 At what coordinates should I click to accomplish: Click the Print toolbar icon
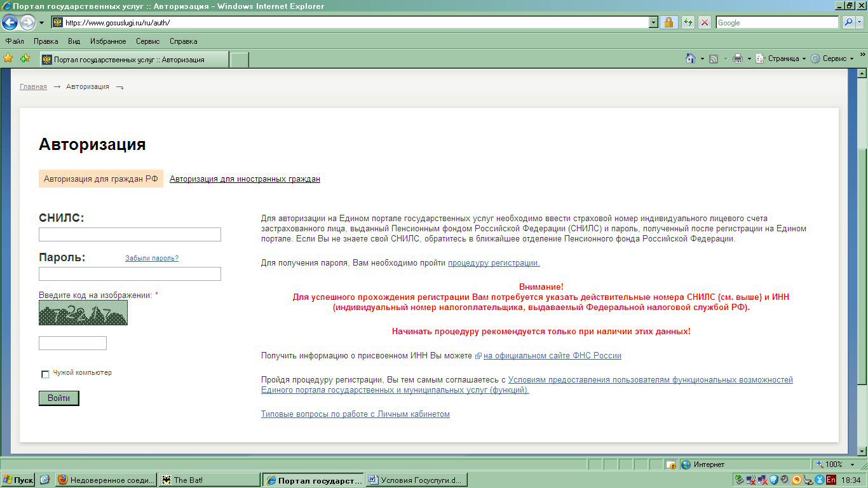coord(738,58)
